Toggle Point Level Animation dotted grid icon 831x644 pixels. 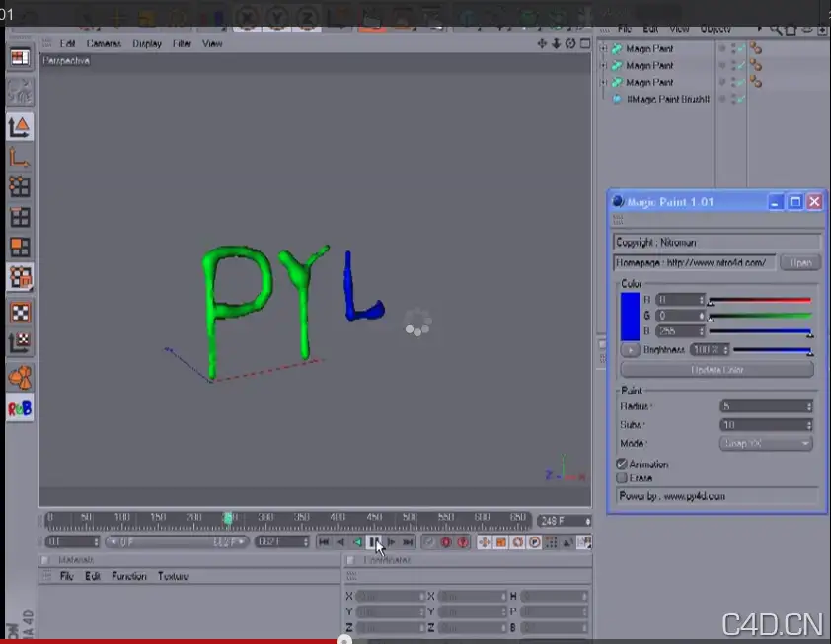click(552, 542)
